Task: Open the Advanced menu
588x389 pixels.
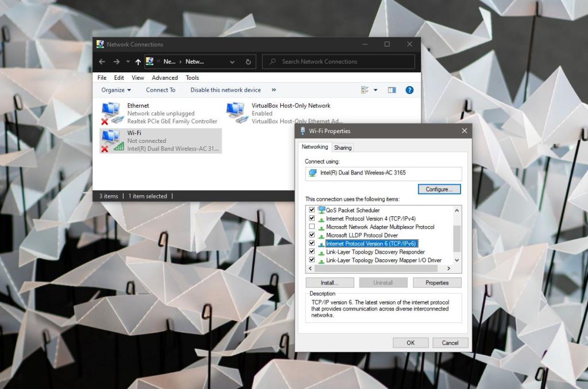Action: pos(165,77)
